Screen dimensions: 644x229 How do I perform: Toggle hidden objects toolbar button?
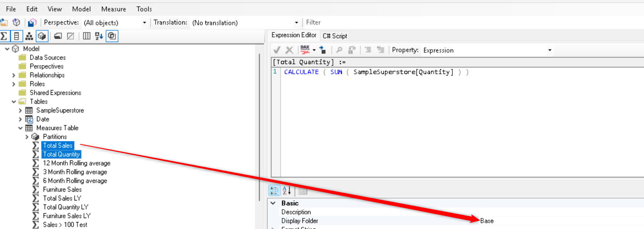click(x=70, y=36)
